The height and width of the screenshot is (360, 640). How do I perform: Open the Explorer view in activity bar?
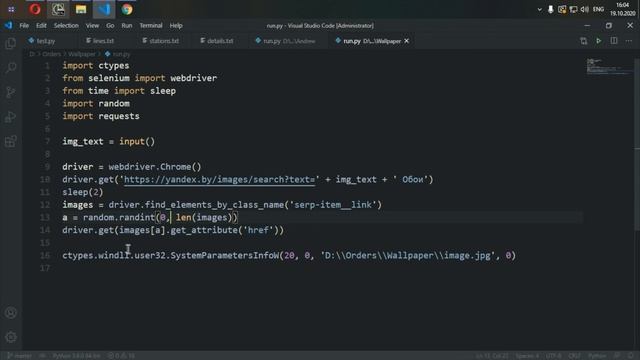(11, 43)
